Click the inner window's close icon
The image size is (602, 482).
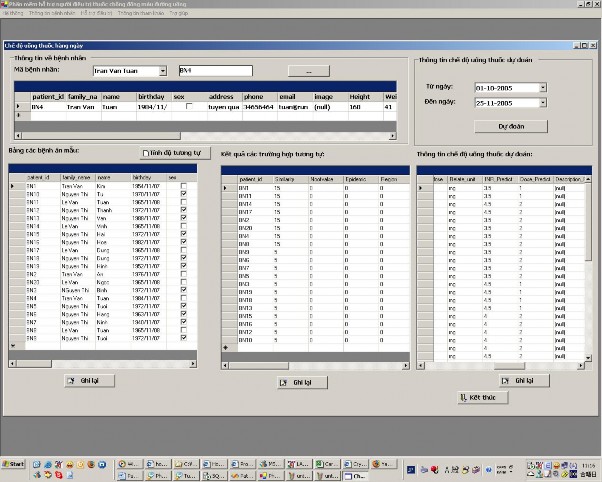[593, 45]
